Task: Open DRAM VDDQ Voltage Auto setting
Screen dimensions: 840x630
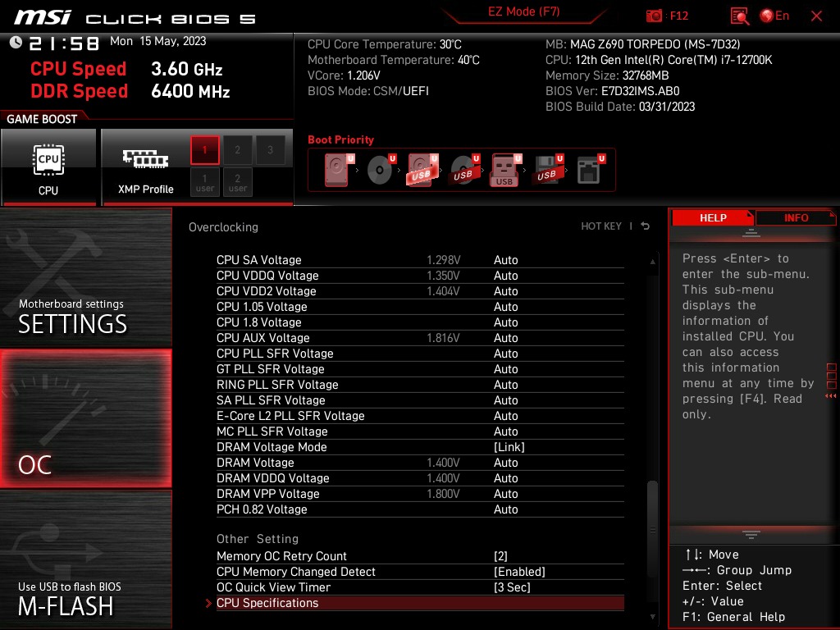Action: pos(505,478)
